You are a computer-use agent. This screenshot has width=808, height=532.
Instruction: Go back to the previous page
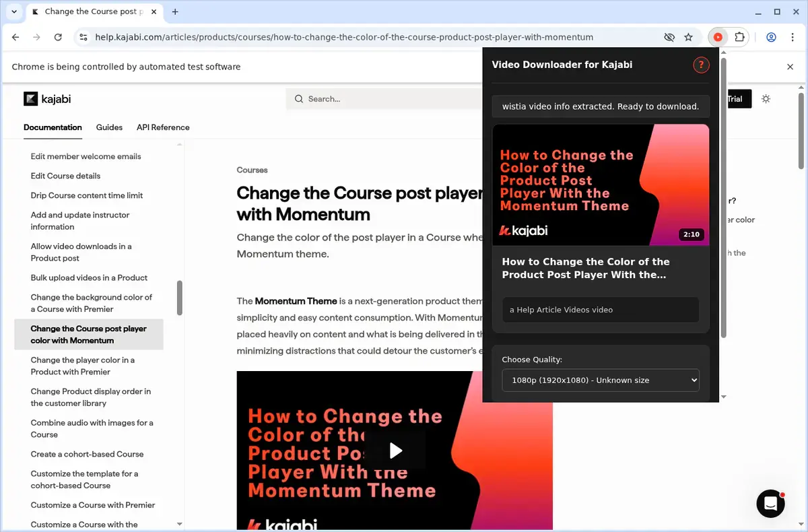tap(15, 38)
